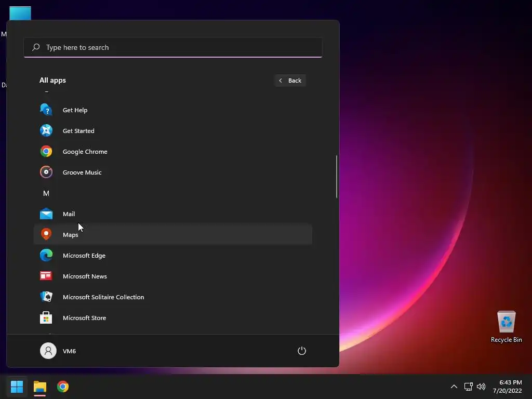Start Microsoft Solitaire Collection via its icon
The image size is (532, 399).
46,297
